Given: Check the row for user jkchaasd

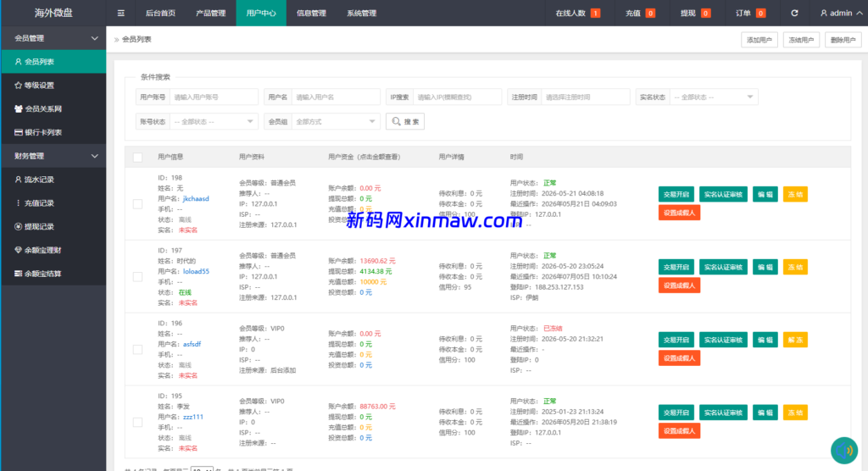Looking at the screenshot, I should click(138, 204).
